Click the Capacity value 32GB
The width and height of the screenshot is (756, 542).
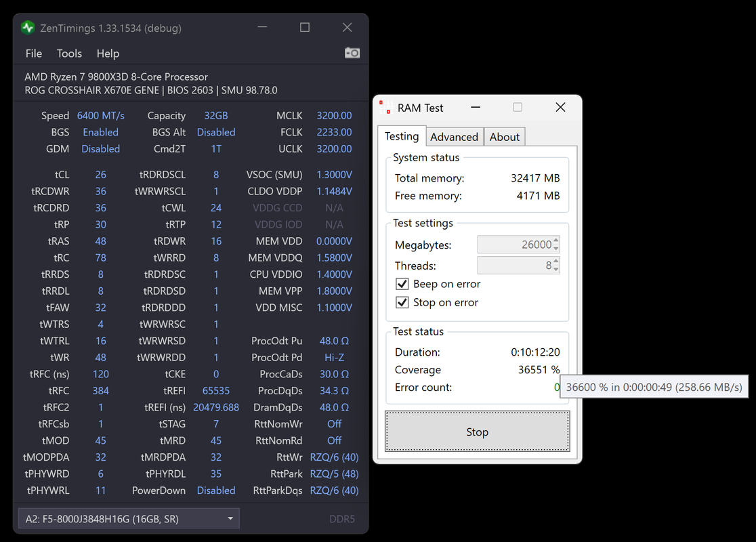[216, 116]
